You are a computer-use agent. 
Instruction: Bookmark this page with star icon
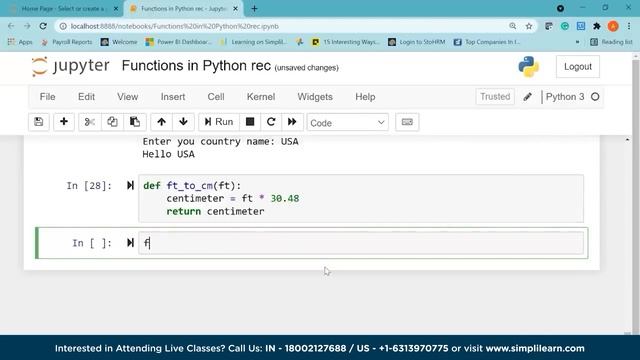click(x=529, y=26)
